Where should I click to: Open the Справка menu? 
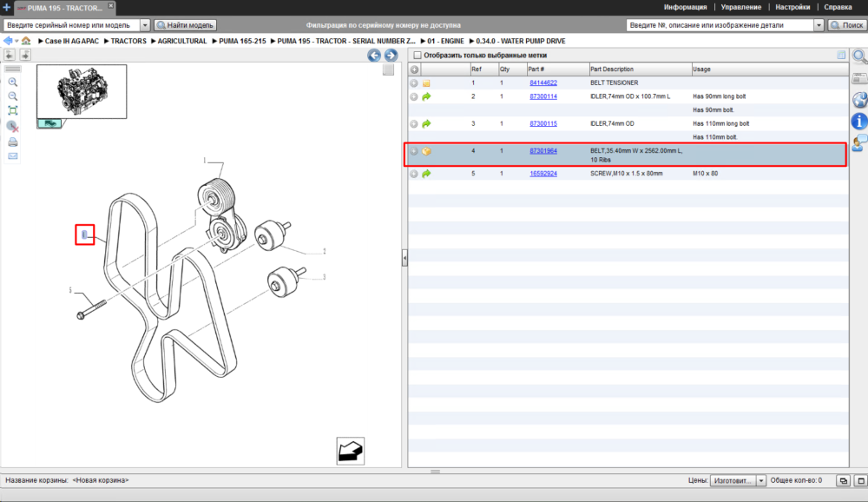pos(838,7)
